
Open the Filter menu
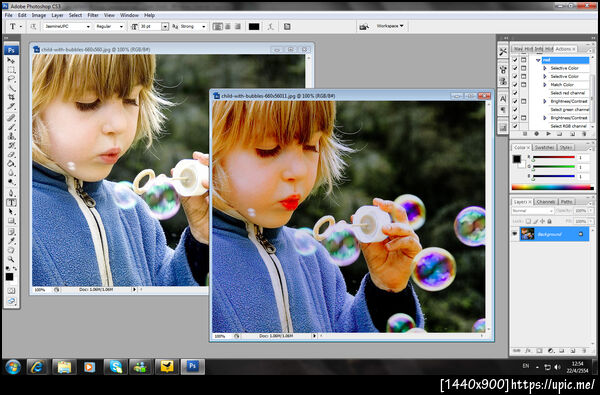(x=93, y=15)
